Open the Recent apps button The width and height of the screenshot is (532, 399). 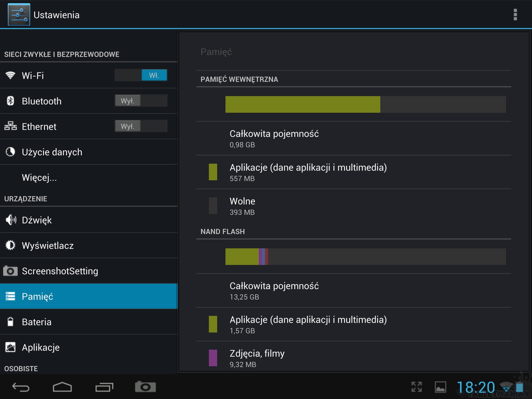pos(104,387)
